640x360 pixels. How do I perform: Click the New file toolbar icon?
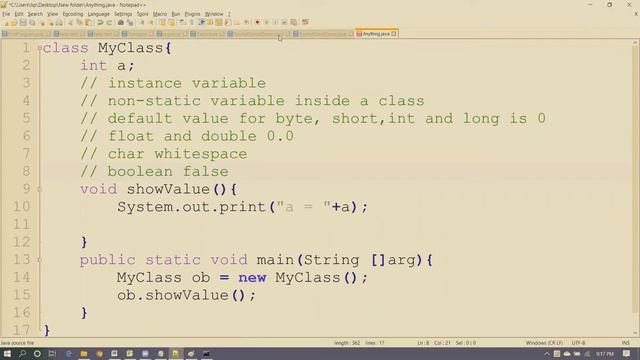(7, 22)
